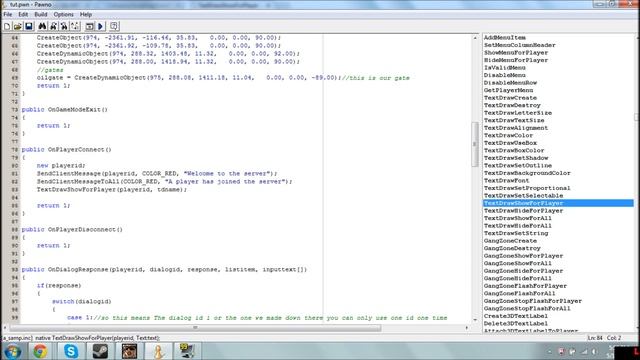Open the Windows Start menu
The image size is (640, 360).
pyautogui.click(x=12, y=351)
